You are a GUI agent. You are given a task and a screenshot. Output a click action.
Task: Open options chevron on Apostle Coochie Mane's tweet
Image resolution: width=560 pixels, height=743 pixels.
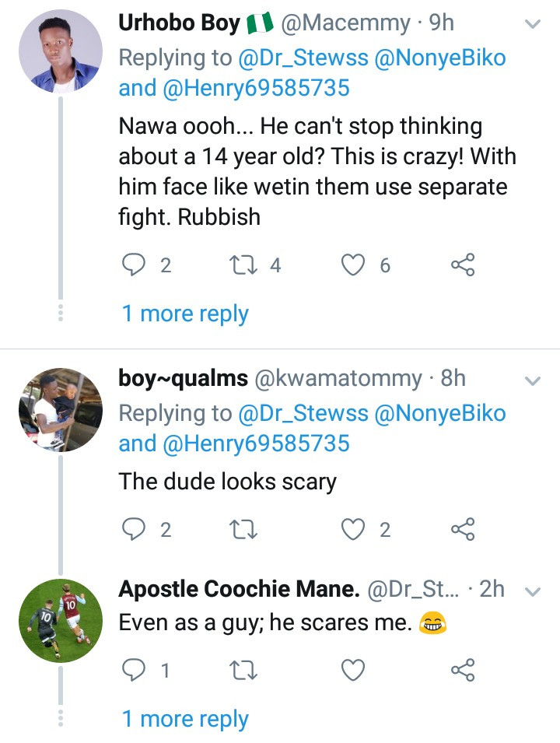[x=533, y=591]
